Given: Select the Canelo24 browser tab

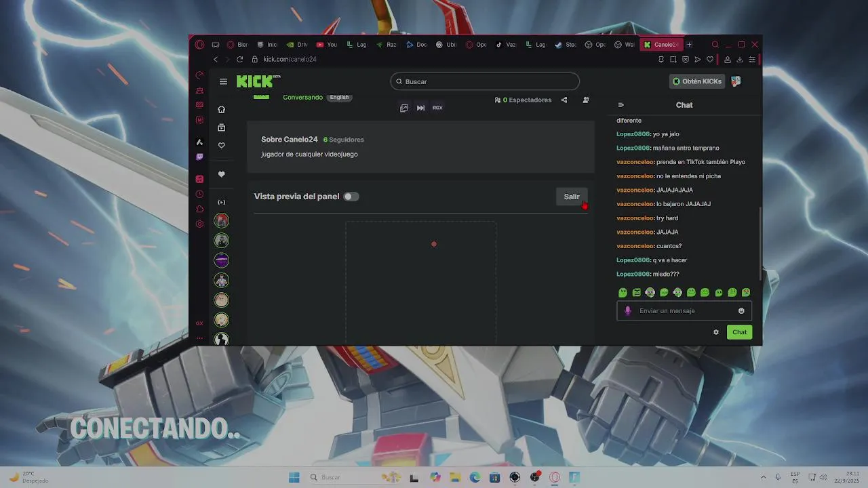Looking at the screenshot, I should click(x=660, y=45).
